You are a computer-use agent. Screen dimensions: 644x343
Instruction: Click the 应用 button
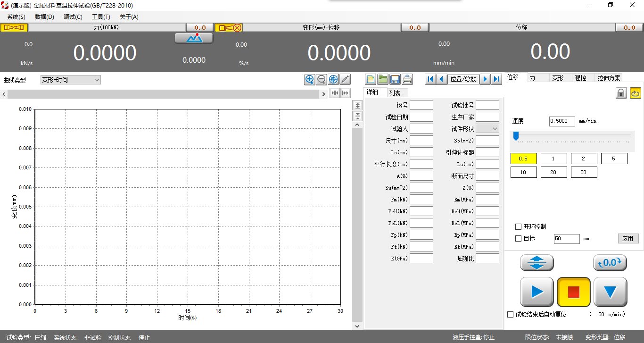[x=628, y=239]
